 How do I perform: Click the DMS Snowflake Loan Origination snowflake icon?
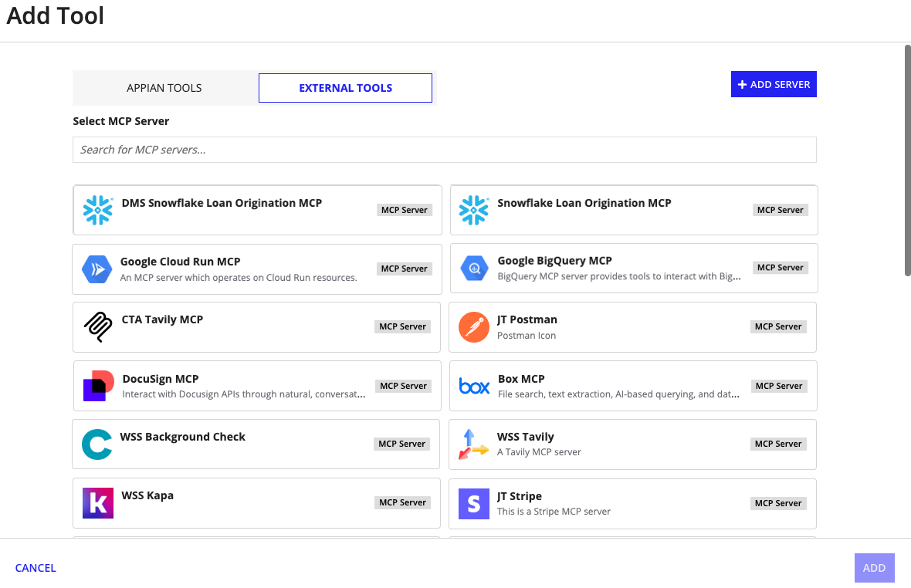(x=97, y=210)
